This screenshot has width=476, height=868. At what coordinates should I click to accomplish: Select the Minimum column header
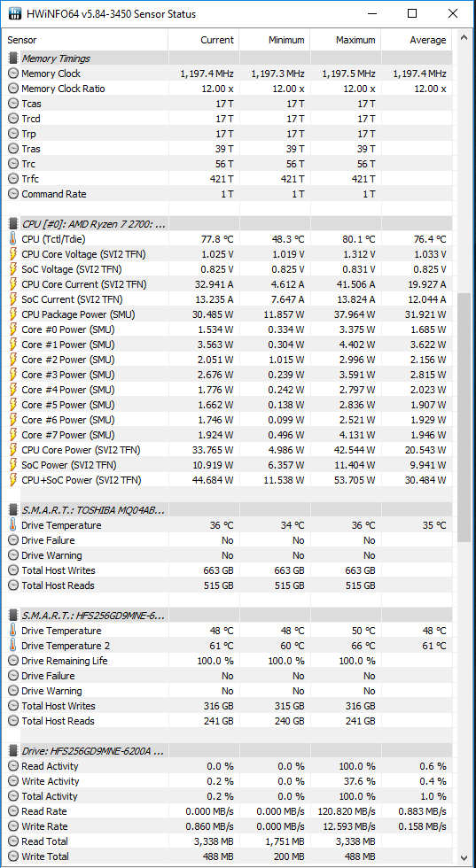pos(275,40)
